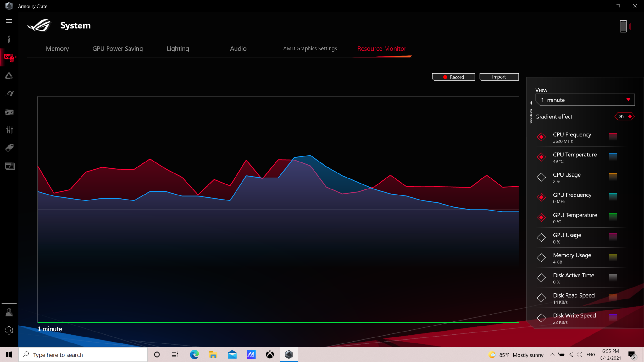Viewport: 644px width, 362px height.
Task: Click the battery tray icon
Action: (x=561, y=354)
